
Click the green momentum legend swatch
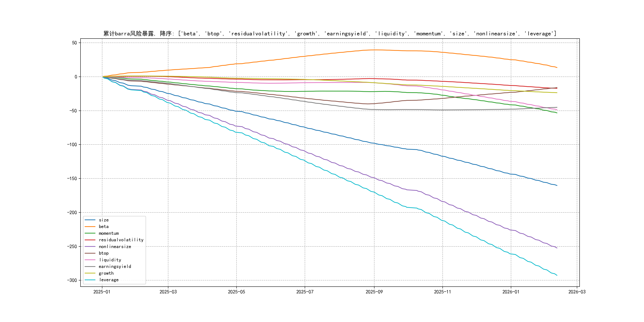click(x=90, y=233)
